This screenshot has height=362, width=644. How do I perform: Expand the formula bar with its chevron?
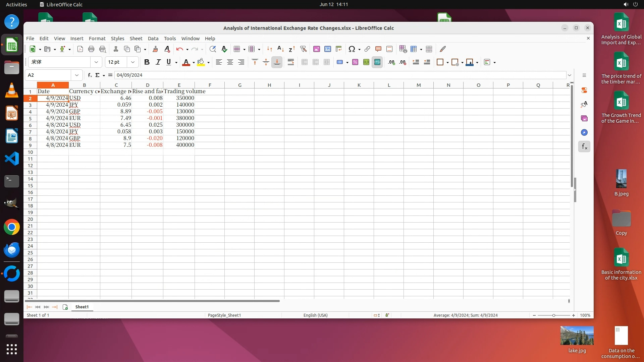coord(569,75)
